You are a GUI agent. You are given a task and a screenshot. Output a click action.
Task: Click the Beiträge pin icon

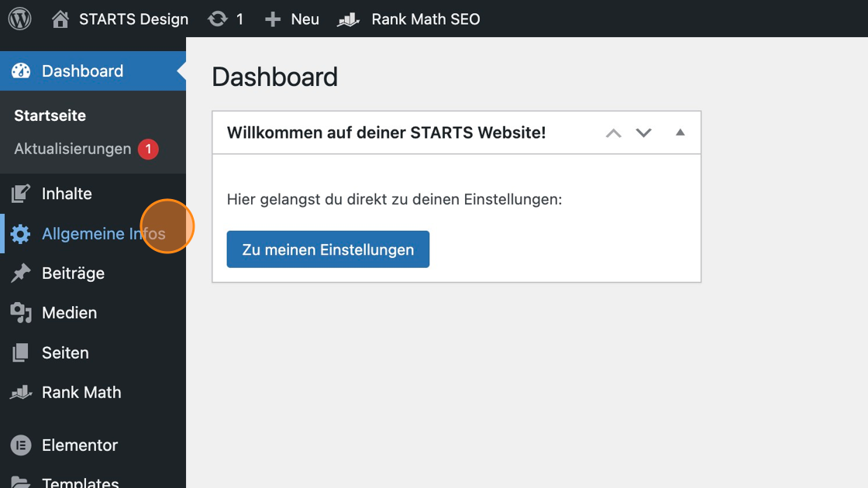(20, 273)
